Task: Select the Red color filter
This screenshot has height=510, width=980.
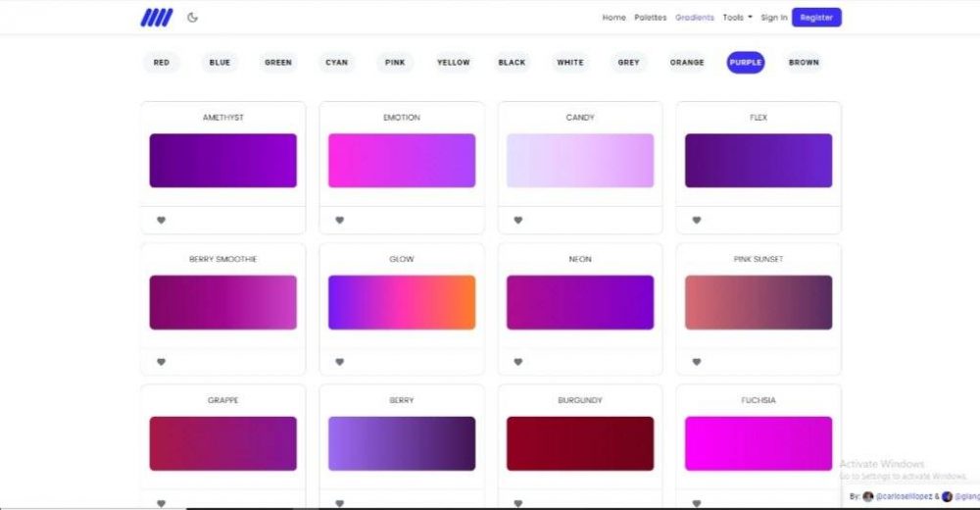Action: pyautogui.click(x=162, y=63)
